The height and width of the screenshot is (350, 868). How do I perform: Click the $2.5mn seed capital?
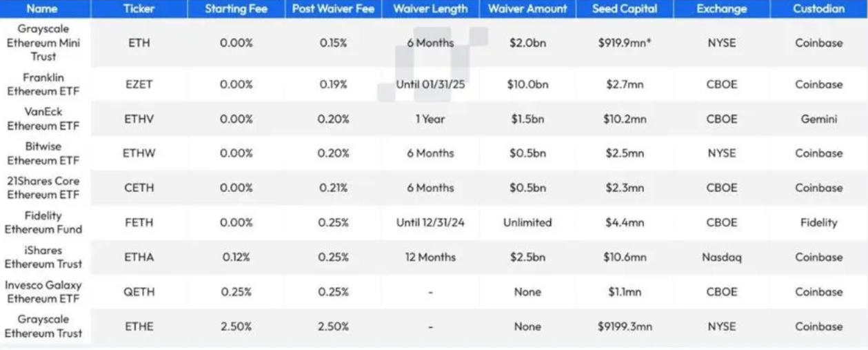point(624,153)
